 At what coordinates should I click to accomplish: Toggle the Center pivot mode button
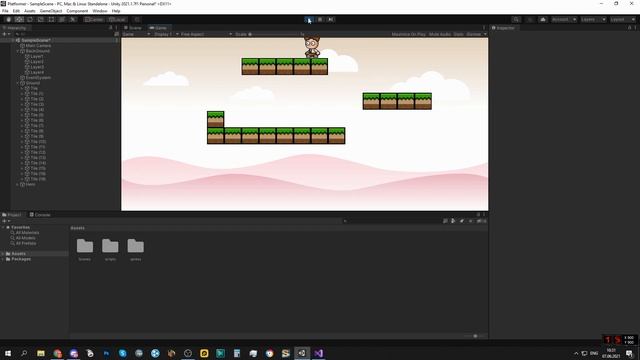[94, 20]
